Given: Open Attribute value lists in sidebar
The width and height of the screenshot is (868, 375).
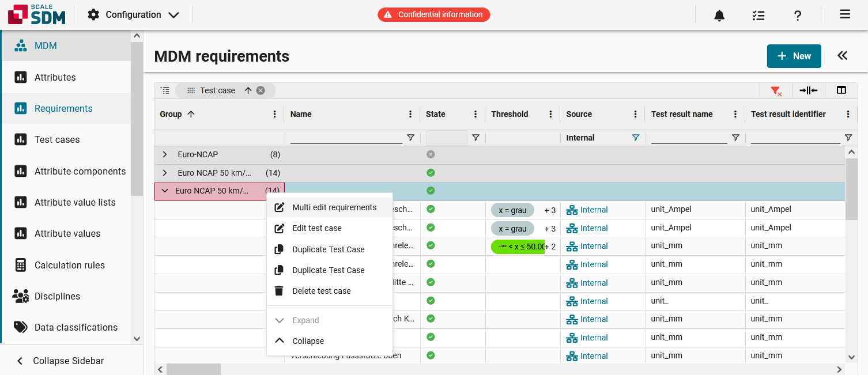Looking at the screenshot, I should click(66, 202).
